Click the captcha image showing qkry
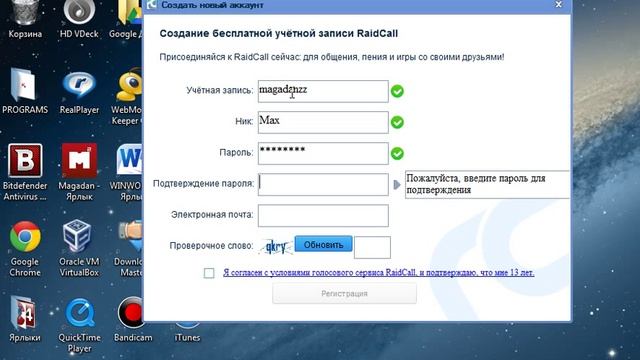The height and width of the screenshot is (360, 640). [276, 247]
